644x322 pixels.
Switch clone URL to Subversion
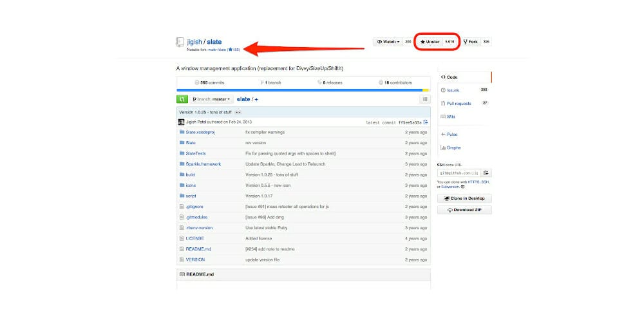(451, 187)
